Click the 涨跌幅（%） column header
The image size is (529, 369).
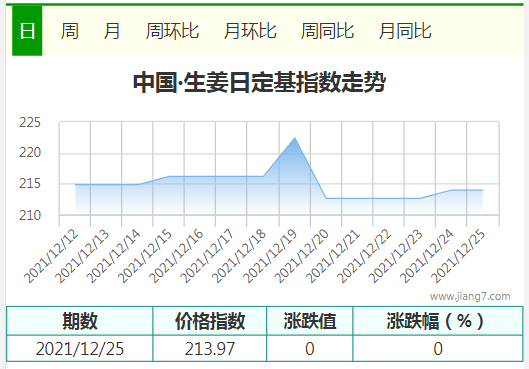pos(438,321)
